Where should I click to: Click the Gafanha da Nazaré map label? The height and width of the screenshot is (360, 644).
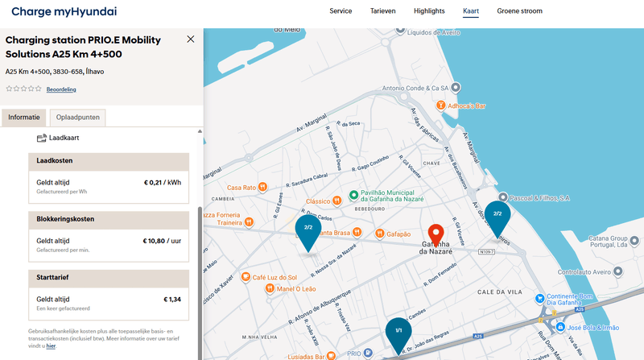tap(436, 248)
